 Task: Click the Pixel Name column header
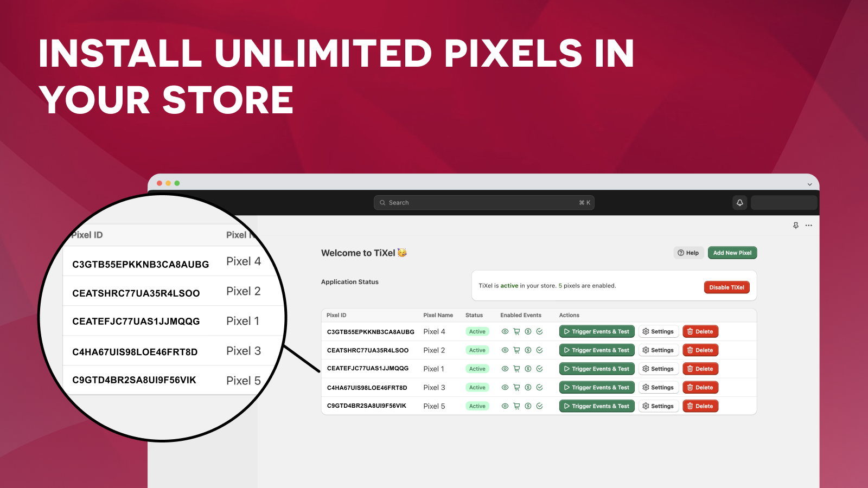[438, 315]
